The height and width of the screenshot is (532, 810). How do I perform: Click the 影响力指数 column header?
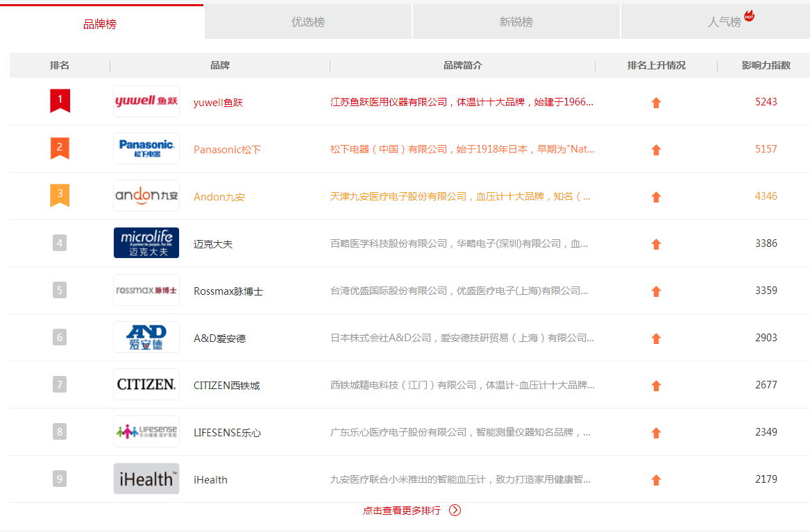point(766,65)
